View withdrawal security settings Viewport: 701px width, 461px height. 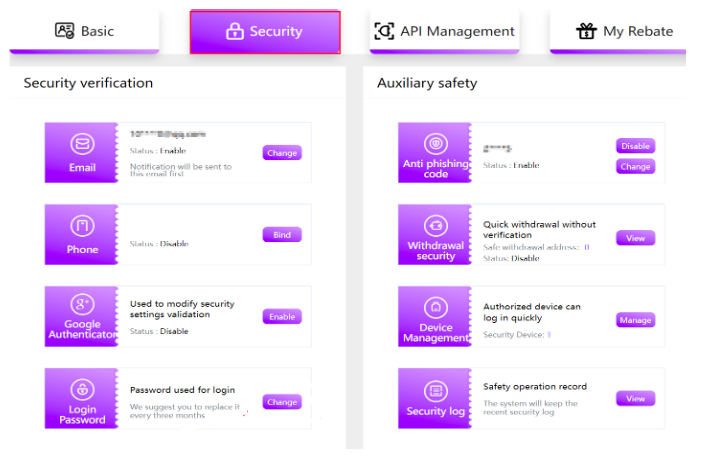(635, 238)
